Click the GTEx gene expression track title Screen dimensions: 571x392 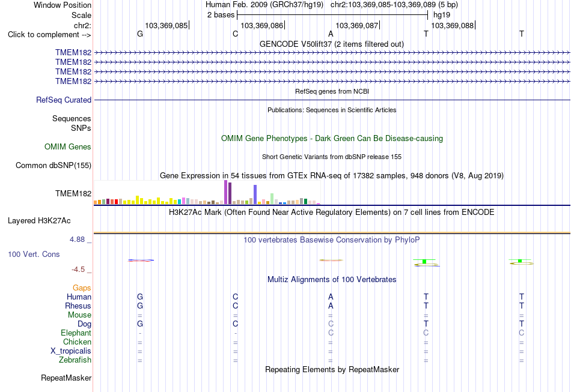tap(331, 176)
